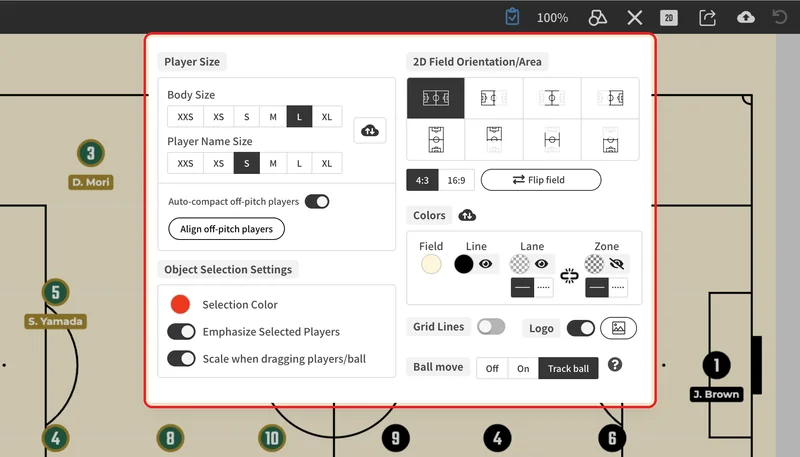This screenshot has height=457, width=800.
Task: Select goalkeeper 1 J. Brown
Action: click(x=716, y=365)
